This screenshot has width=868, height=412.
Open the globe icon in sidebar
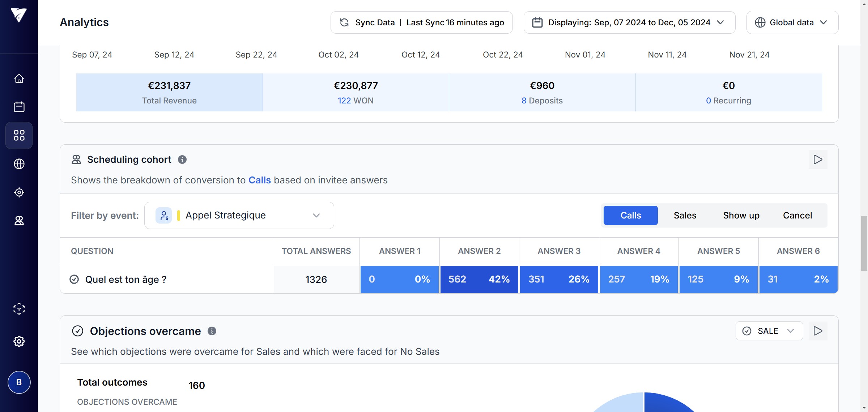(x=19, y=164)
